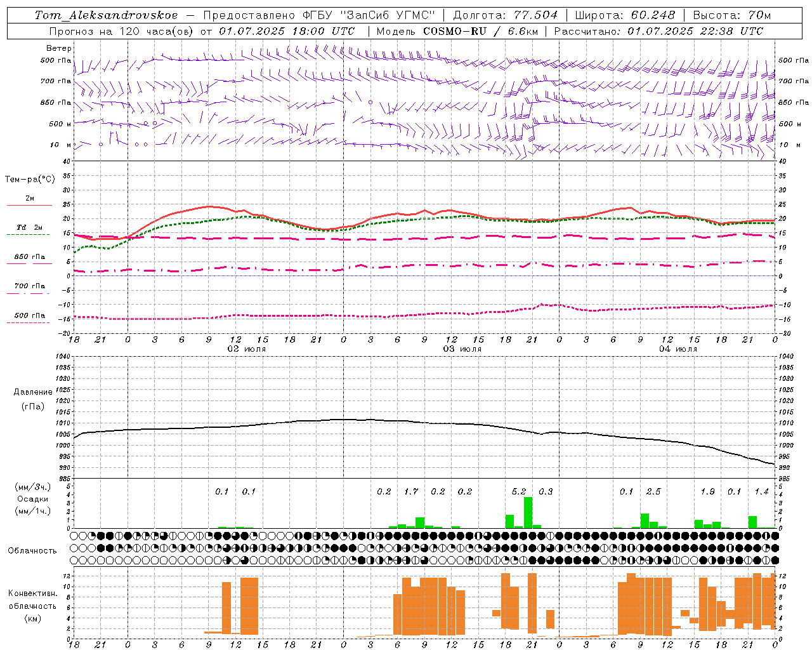The height and width of the screenshot is (650, 812).
Task: Click the (мм/3ч.) precipitation unit label
Action: 33,487
